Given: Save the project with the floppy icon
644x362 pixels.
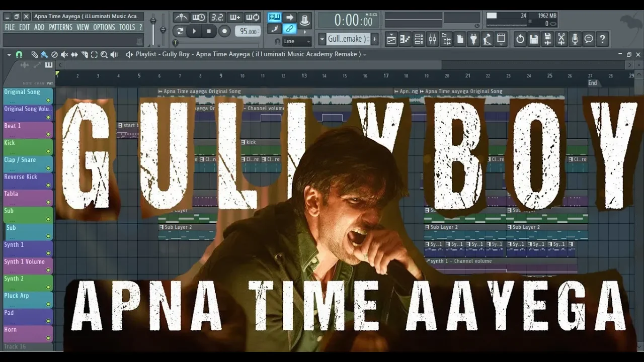Looking at the screenshot, I should click(534, 39).
